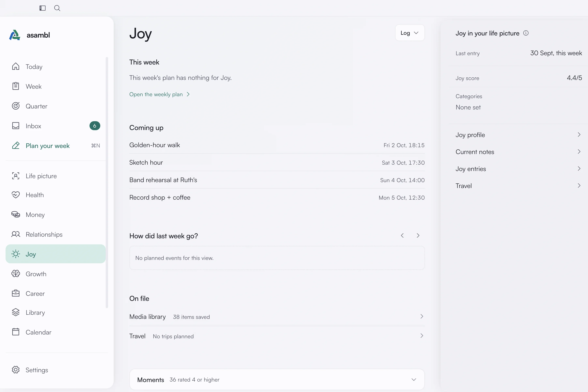
Task: Click the asambl logo icon
Action: [x=15, y=35]
